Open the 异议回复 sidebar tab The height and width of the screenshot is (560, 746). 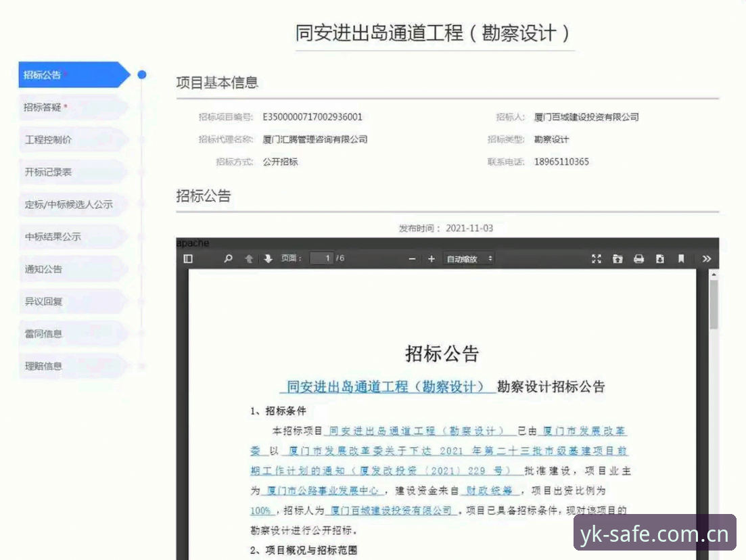pyautogui.click(x=74, y=301)
